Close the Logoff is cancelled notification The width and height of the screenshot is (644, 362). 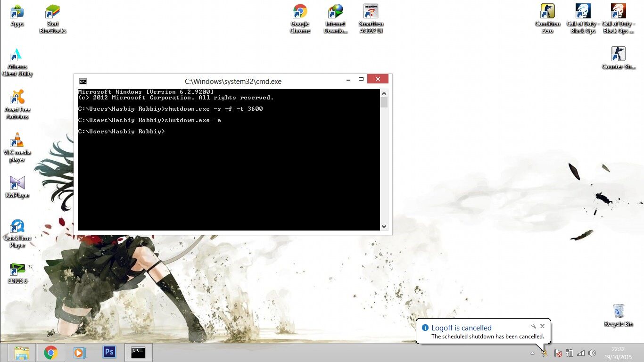coord(542,326)
